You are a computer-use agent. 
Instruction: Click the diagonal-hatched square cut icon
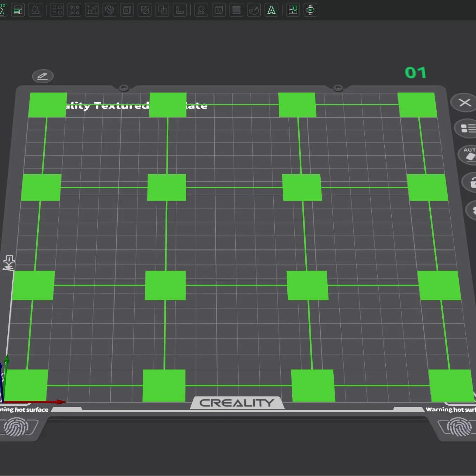click(x=145, y=10)
